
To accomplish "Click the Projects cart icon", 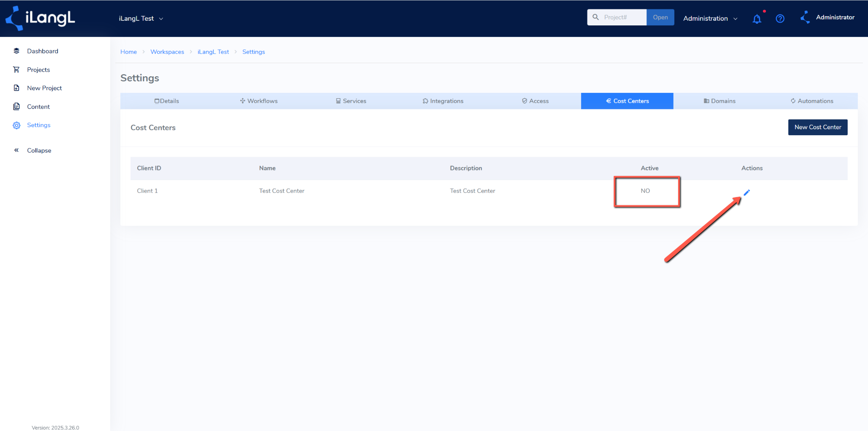I will tap(17, 70).
